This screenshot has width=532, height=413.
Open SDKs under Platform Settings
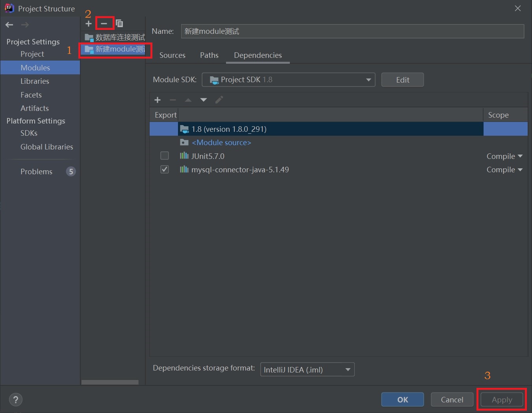29,133
